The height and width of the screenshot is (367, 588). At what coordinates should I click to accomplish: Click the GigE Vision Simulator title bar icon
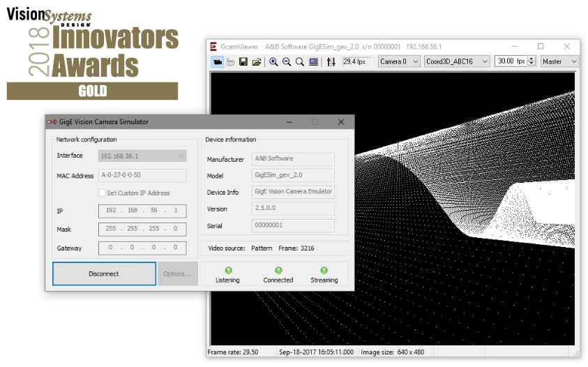click(52, 122)
